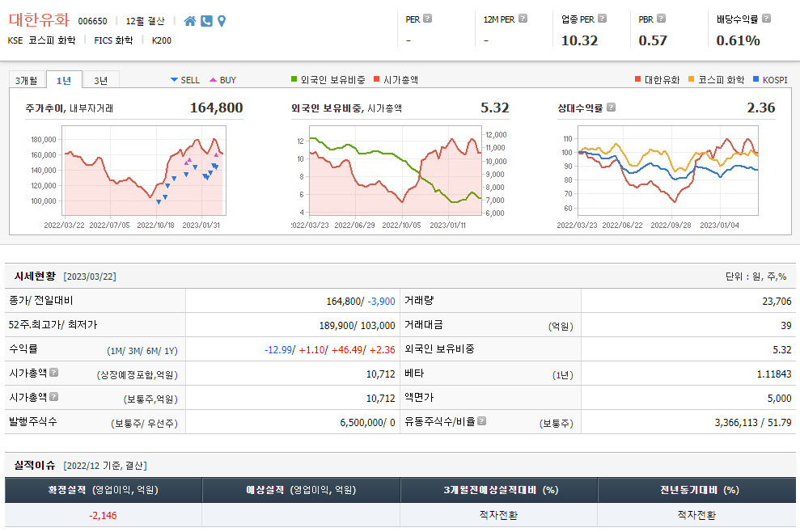Click the 베타 value 1.11843
Viewport: 800px width, 532px height.
[x=774, y=374]
